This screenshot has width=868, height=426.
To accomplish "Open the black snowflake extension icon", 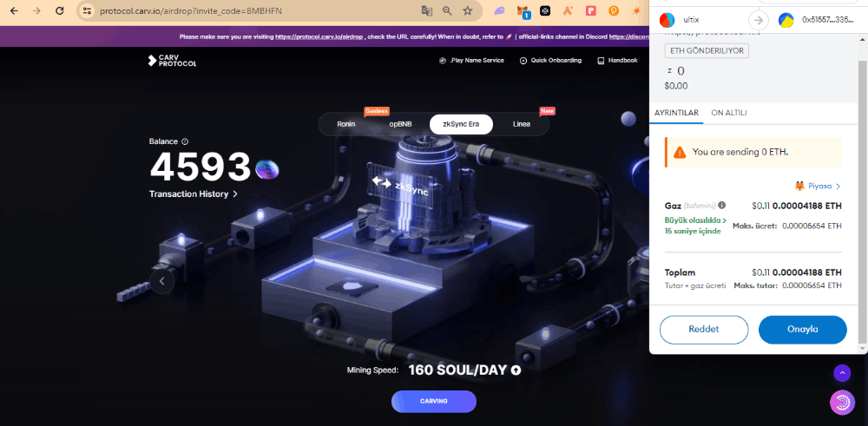I will (545, 10).
